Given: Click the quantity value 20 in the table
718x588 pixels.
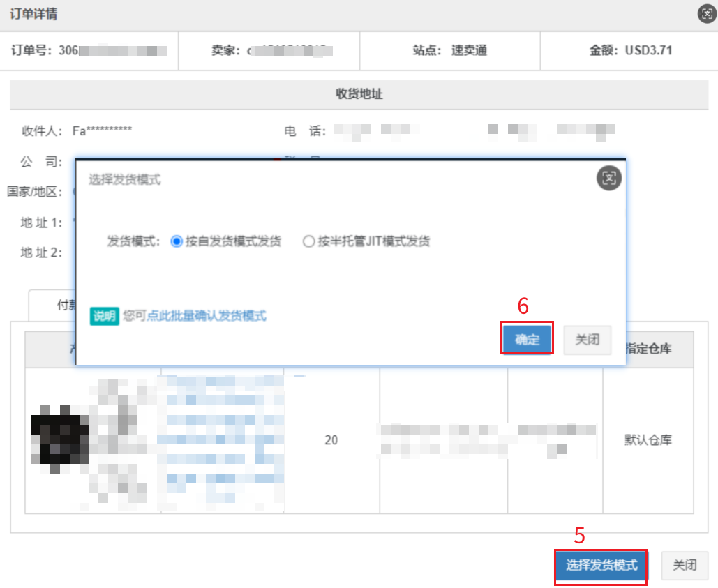Looking at the screenshot, I should pos(331,440).
